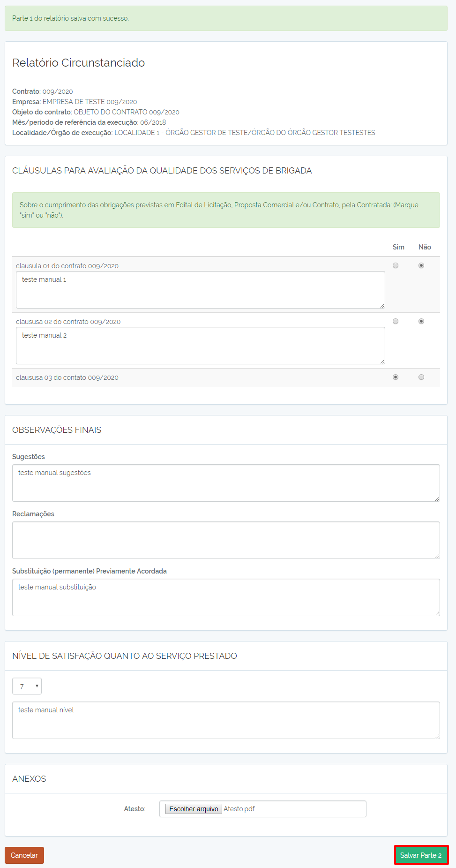This screenshot has width=456, height=868.
Task: Select Não for clausula 03
Action: [x=421, y=377]
